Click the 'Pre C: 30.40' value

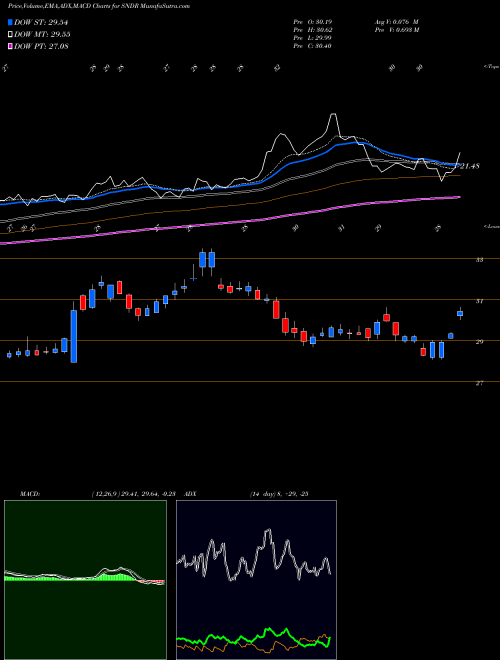(x=313, y=46)
